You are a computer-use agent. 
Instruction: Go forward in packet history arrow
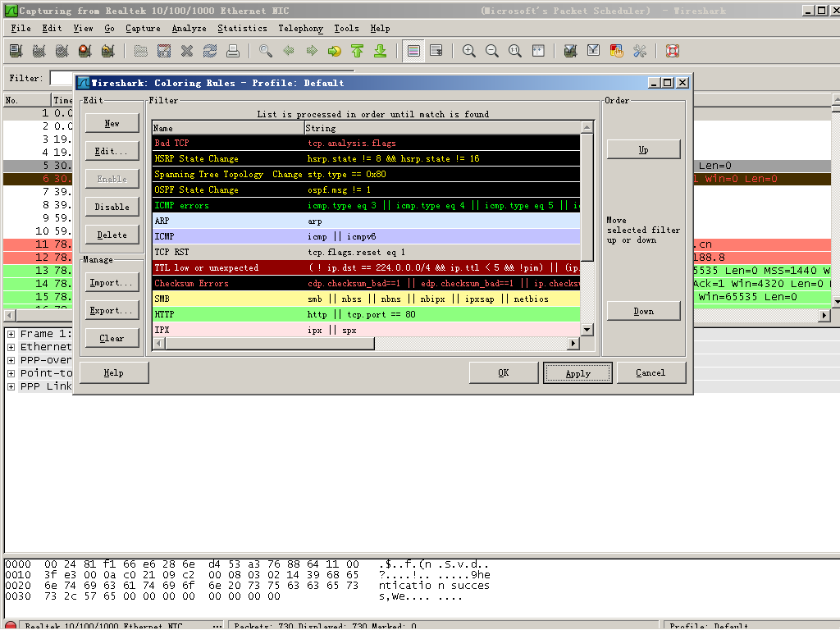pos(312,51)
